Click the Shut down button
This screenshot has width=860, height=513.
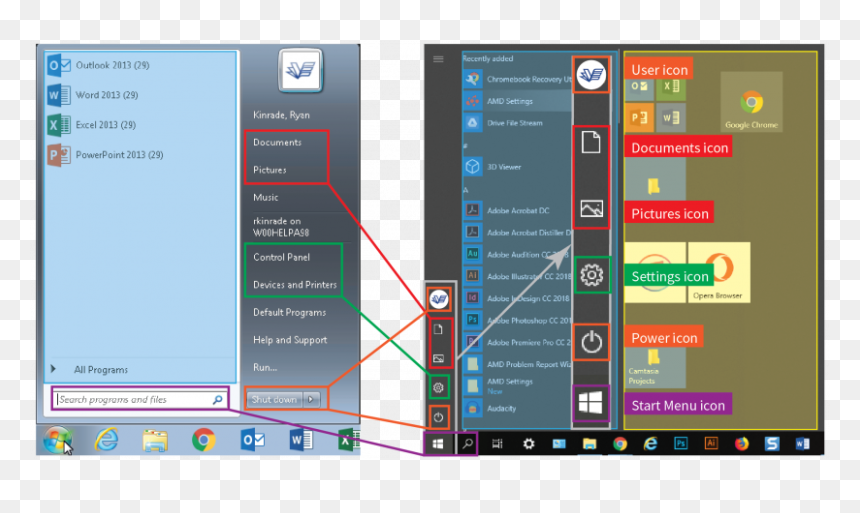(274, 399)
